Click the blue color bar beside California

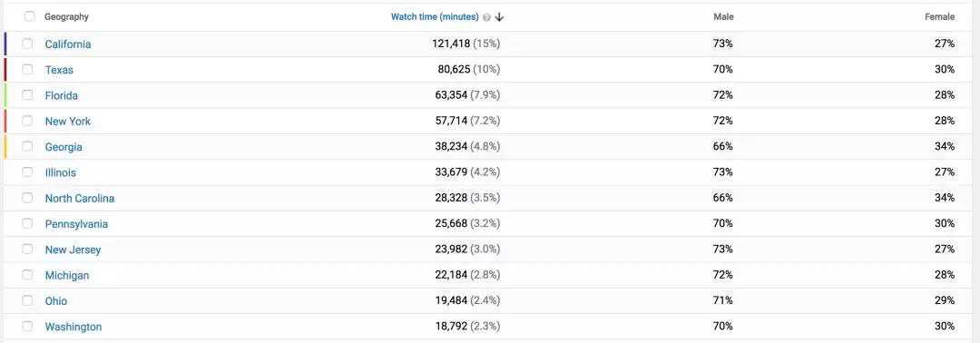[x=5, y=44]
